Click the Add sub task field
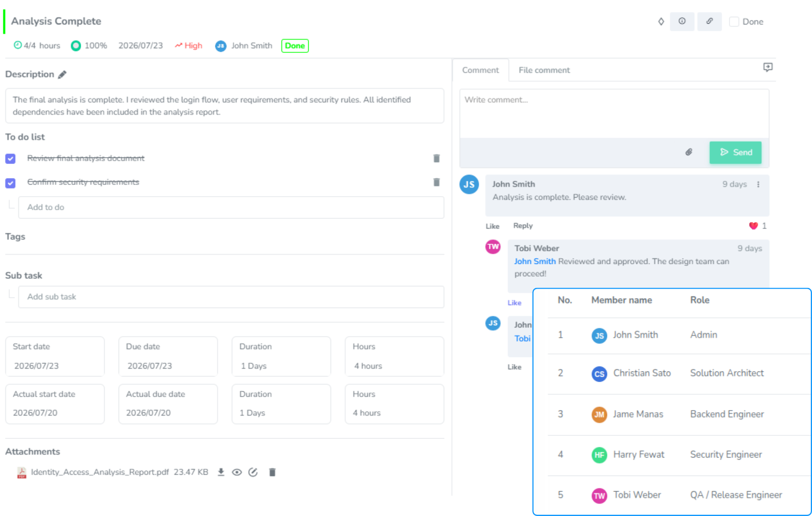812x516 pixels. (231, 297)
